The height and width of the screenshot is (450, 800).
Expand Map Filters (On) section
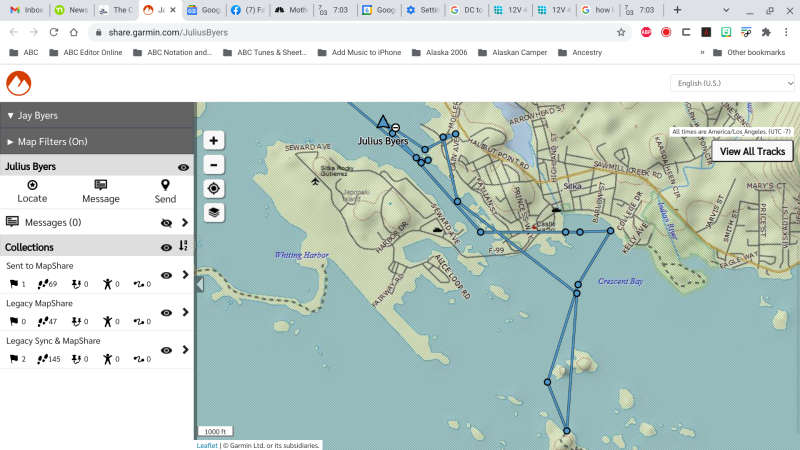click(x=97, y=141)
